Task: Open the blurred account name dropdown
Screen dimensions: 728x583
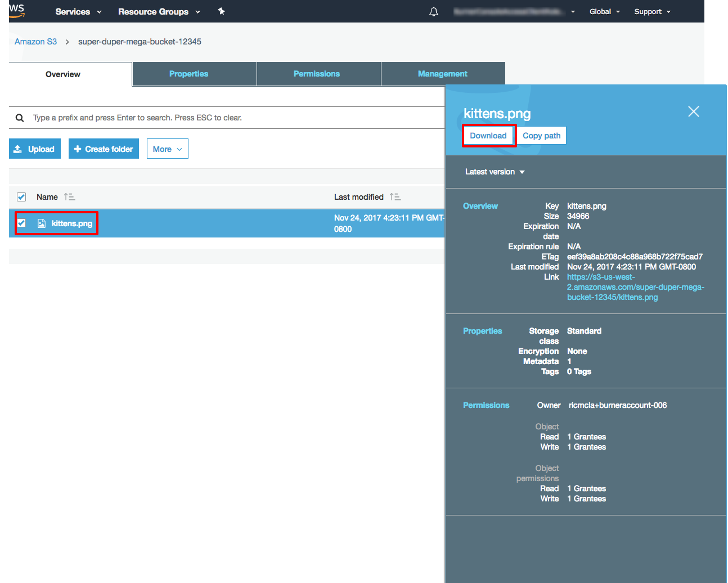Action: point(514,11)
